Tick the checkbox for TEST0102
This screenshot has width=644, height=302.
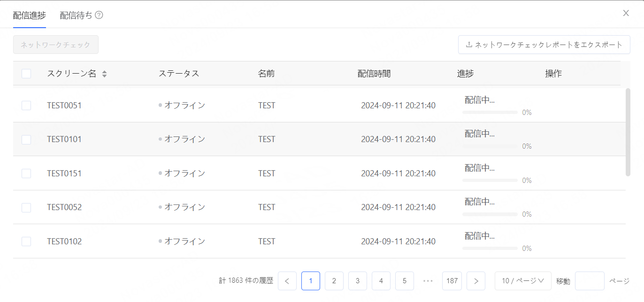[x=26, y=242]
